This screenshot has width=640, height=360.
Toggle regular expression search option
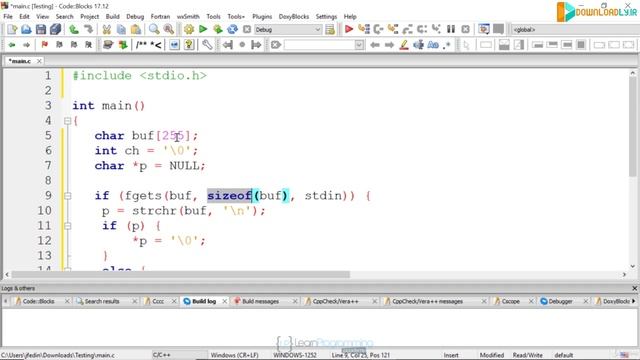click(x=447, y=45)
